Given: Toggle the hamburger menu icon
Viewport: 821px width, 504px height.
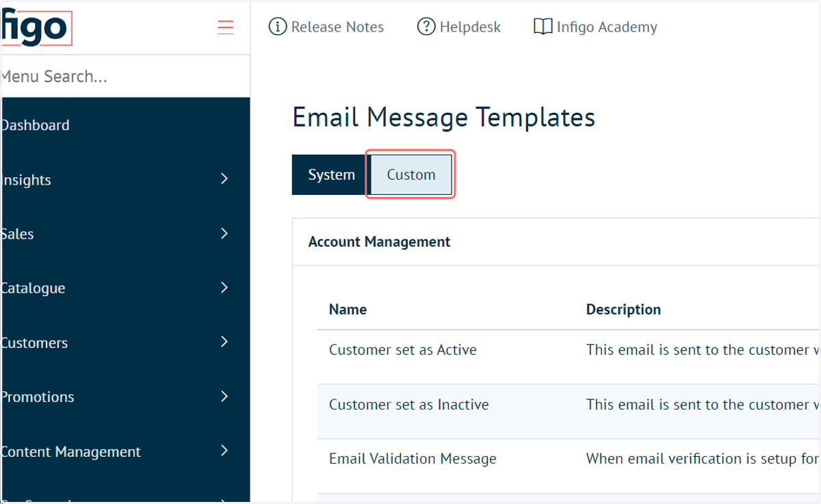Looking at the screenshot, I should point(226,27).
